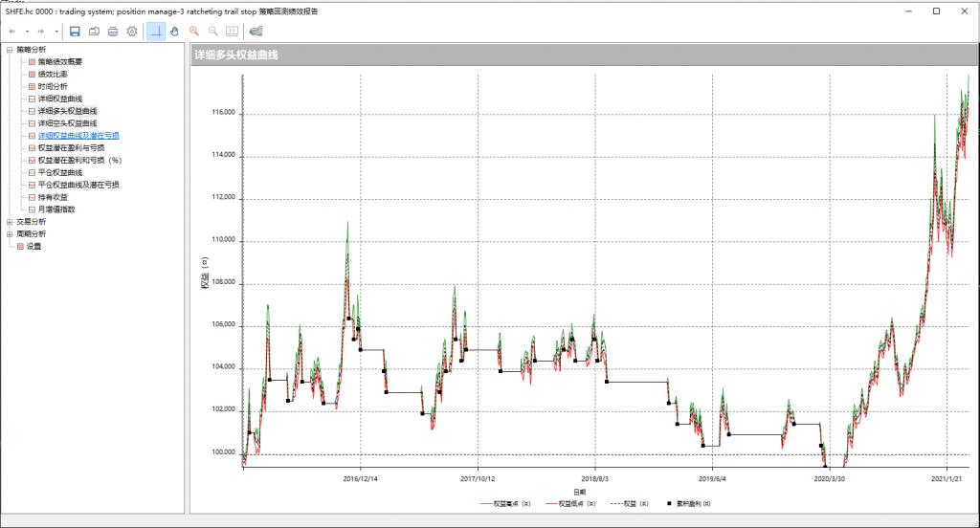The height and width of the screenshot is (528, 980).
Task: Click the 详细多头权益曲线 chart title bar
Action: coord(583,55)
